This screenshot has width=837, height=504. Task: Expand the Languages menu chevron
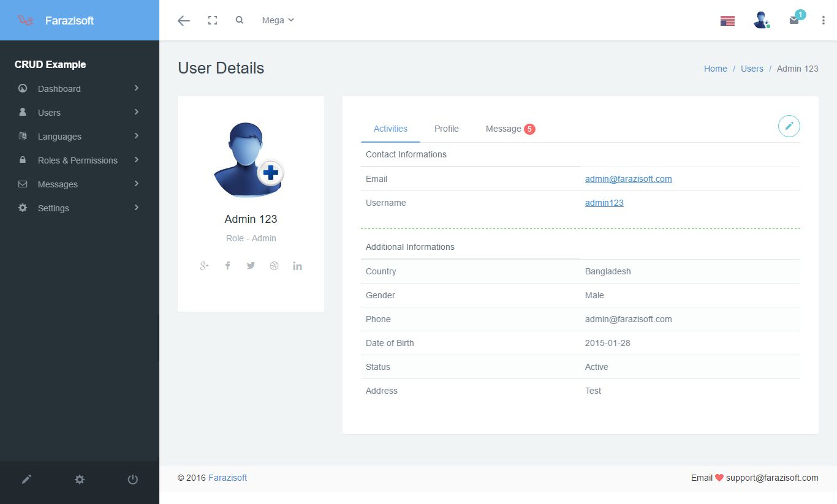(x=137, y=136)
